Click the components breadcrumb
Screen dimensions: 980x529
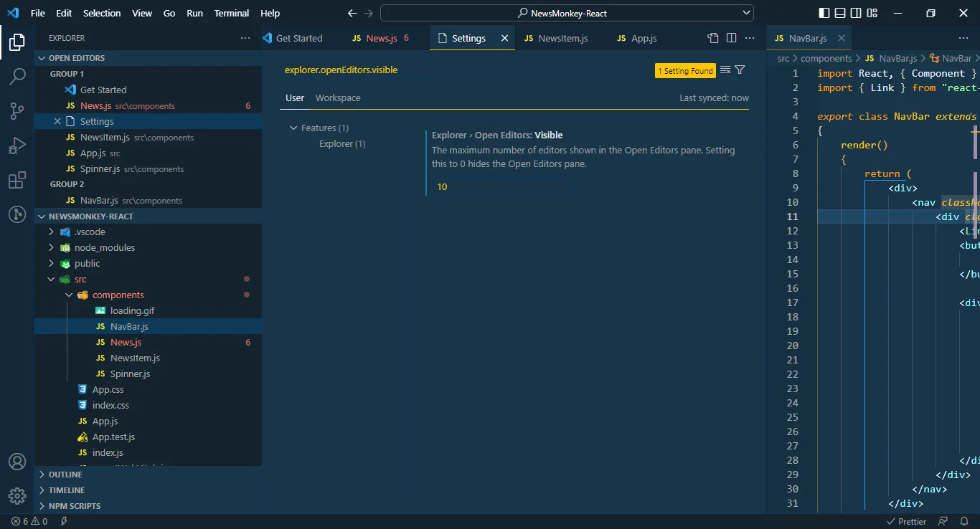coord(826,59)
